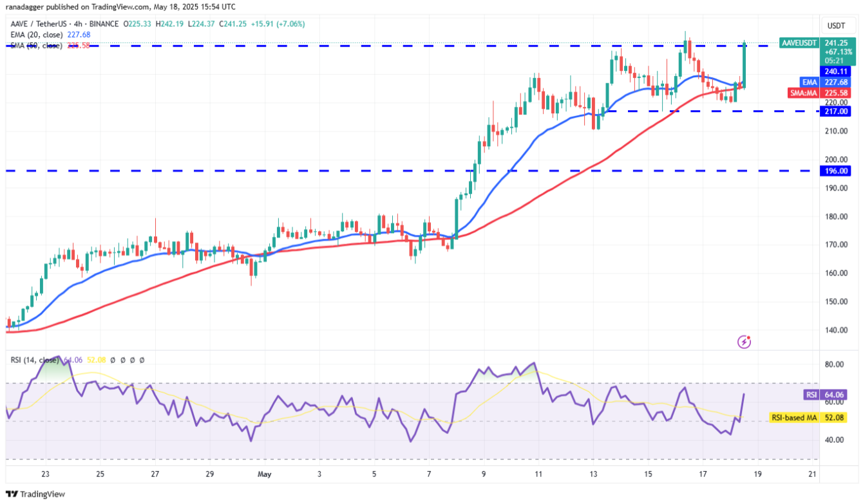
Task: Click the purple lightning quick-trade icon
Action: pyautogui.click(x=744, y=342)
